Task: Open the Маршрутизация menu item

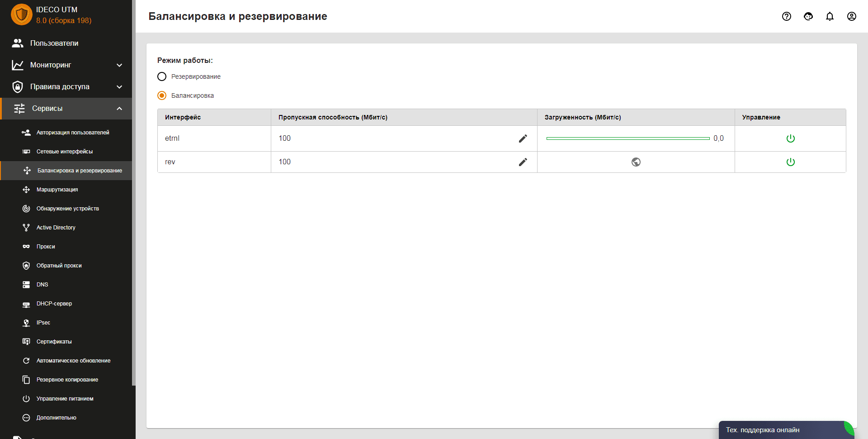Action: (57, 190)
